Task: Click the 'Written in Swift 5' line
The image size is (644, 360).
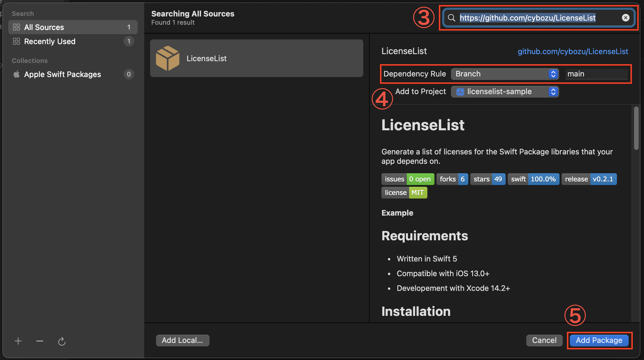Action: pyautogui.click(x=427, y=259)
